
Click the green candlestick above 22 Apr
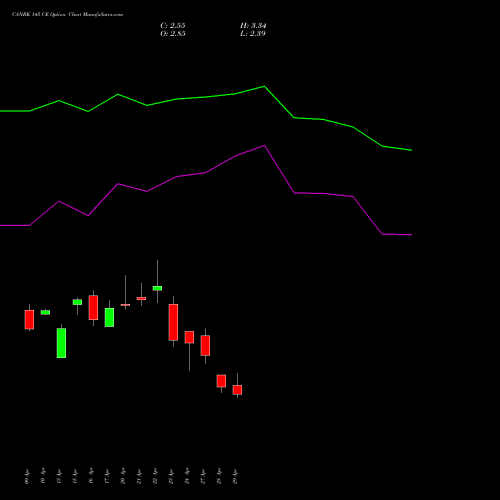coord(157,288)
